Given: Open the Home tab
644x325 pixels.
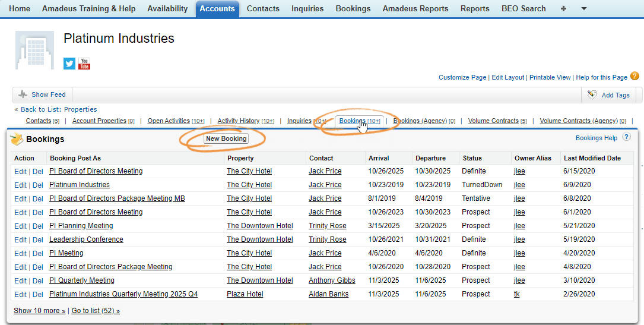Looking at the screenshot, I should coord(20,9).
